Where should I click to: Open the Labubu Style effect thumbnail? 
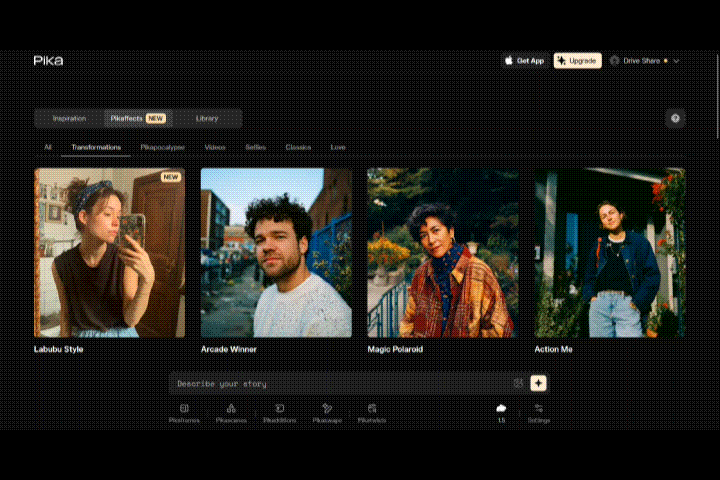tap(109, 253)
